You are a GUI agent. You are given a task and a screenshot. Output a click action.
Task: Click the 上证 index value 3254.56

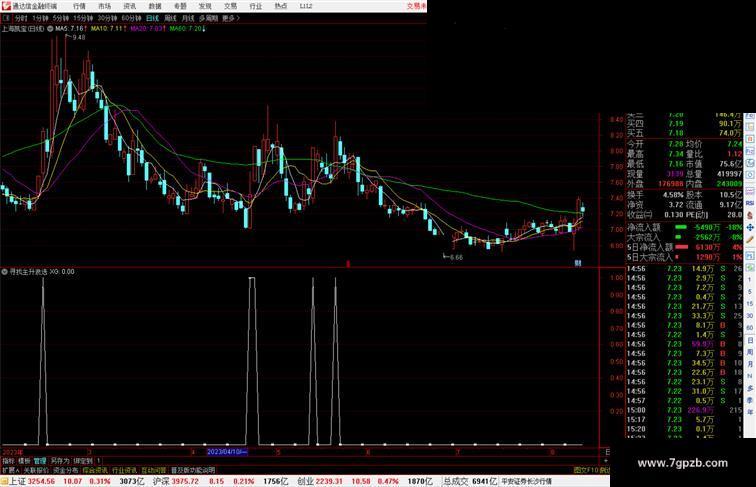(x=41, y=481)
